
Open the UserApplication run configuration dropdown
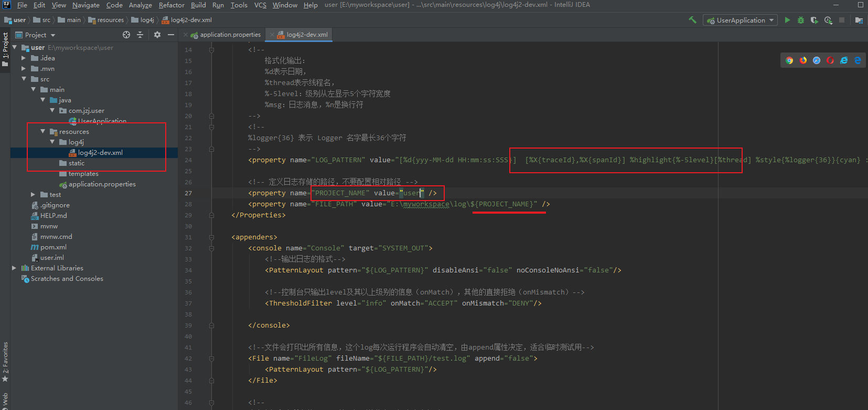pos(741,20)
